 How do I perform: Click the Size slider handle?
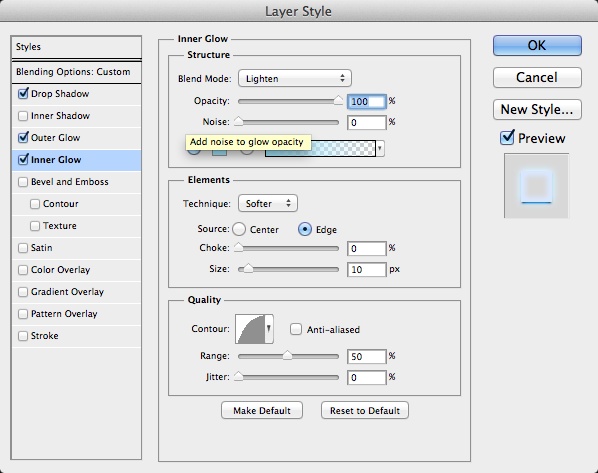coord(248,269)
